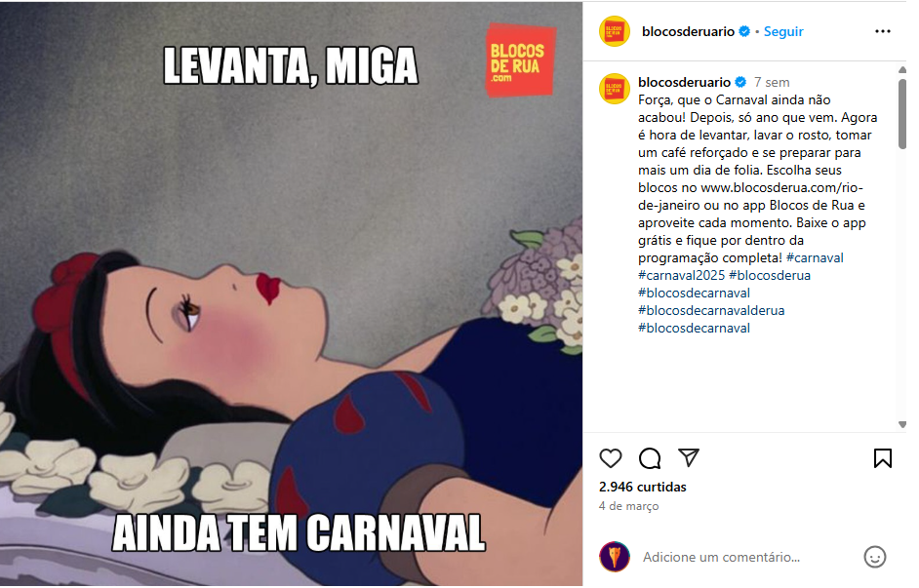
Task: Open blocosderuario username in header
Action: coord(688,31)
